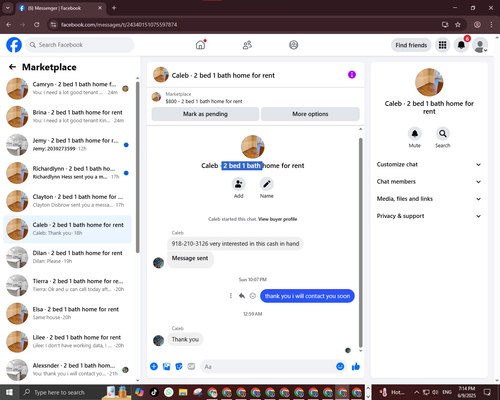Viewport: 500px width, 400px height.
Task: Open Brina conversation in list
Action: click(x=67, y=117)
